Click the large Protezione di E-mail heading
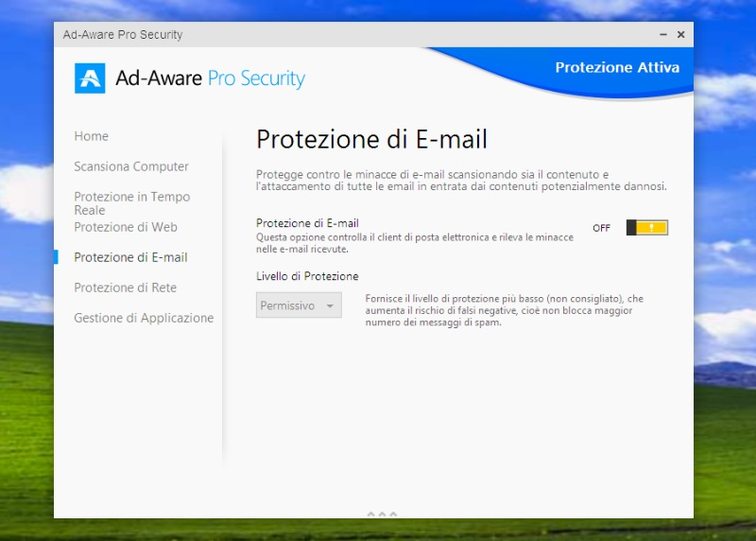 [x=371, y=140]
